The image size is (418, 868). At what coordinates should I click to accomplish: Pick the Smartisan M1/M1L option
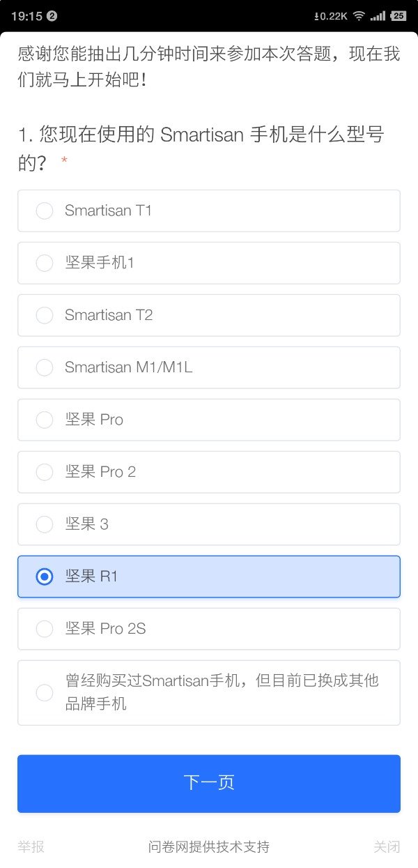pyautogui.click(x=45, y=367)
